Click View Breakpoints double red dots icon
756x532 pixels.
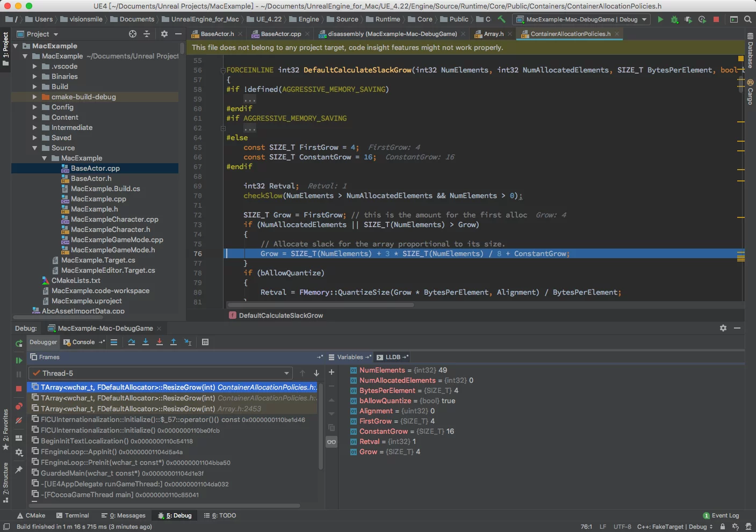pyautogui.click(x=19, y=406)
